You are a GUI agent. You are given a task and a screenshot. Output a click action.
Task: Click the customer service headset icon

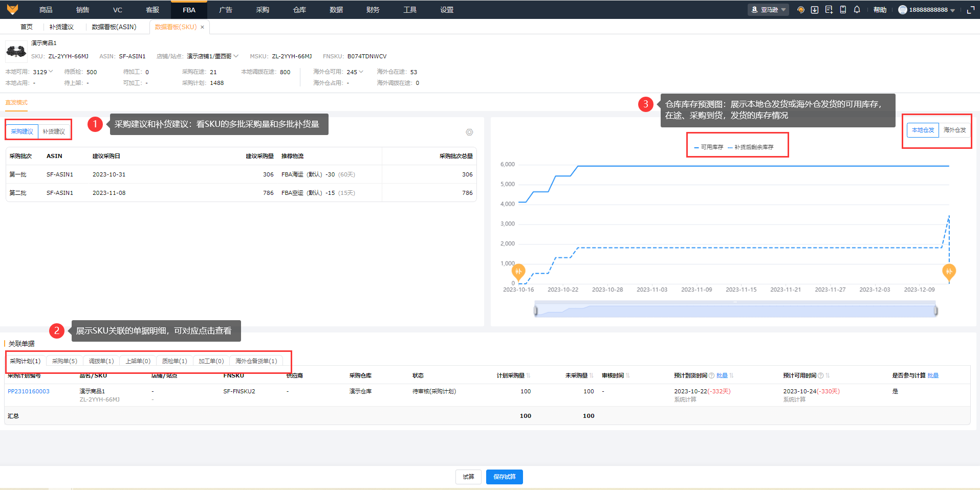(x=801, y=10)
